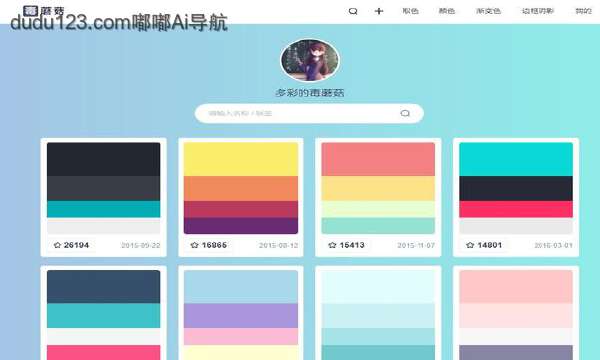The height and width of the screenshot is (360, 600).
Task: Select the teal stripe of the 26194 palette
Action: [x=103, y=209]
